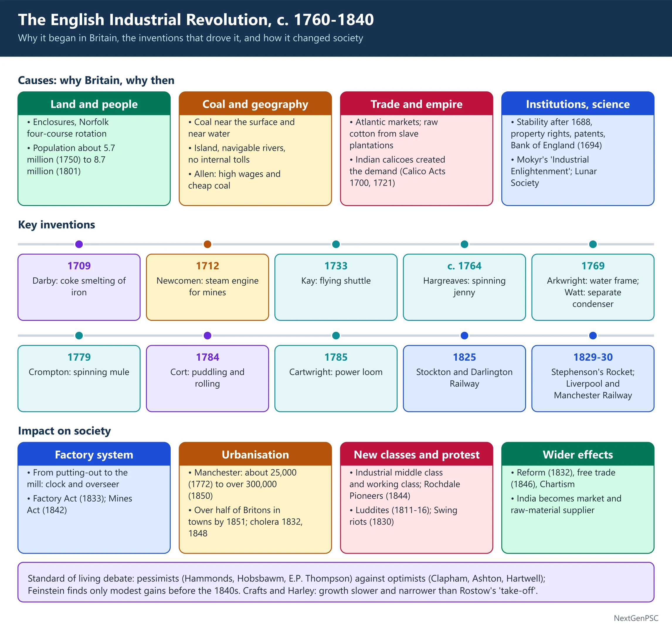
Task: Select 'Cartwright: power loom' text
Action: pyautogui.click(x=336, y=372)
